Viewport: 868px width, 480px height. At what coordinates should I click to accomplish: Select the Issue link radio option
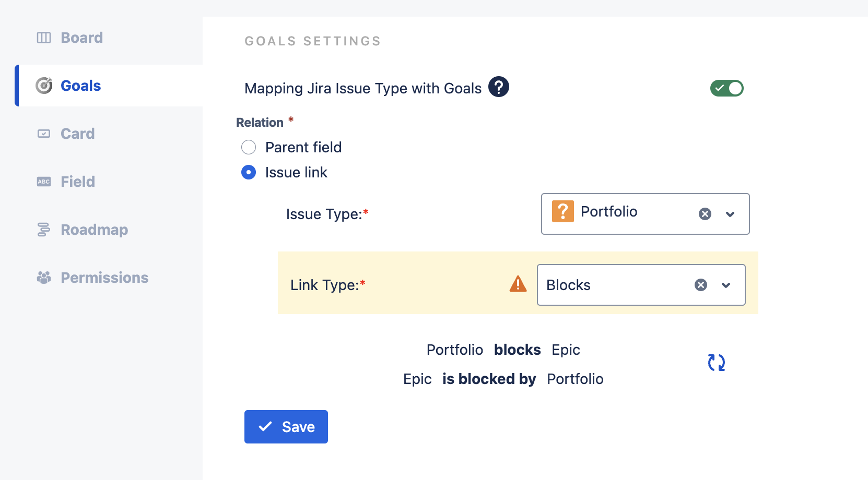(x=249, y=172)
